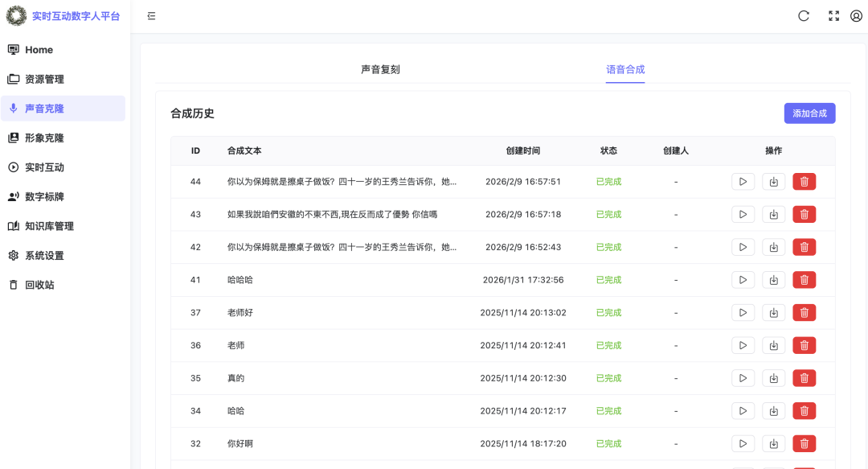The width and height of the screenshot is (868, 469).
Task: Click the 添加合成 button
Action: (811, 113)
